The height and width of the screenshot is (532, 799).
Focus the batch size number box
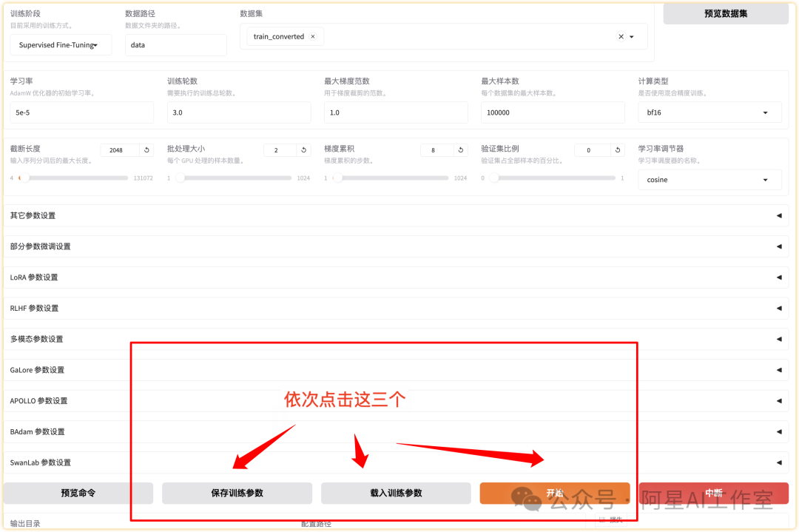pos(280,150)
